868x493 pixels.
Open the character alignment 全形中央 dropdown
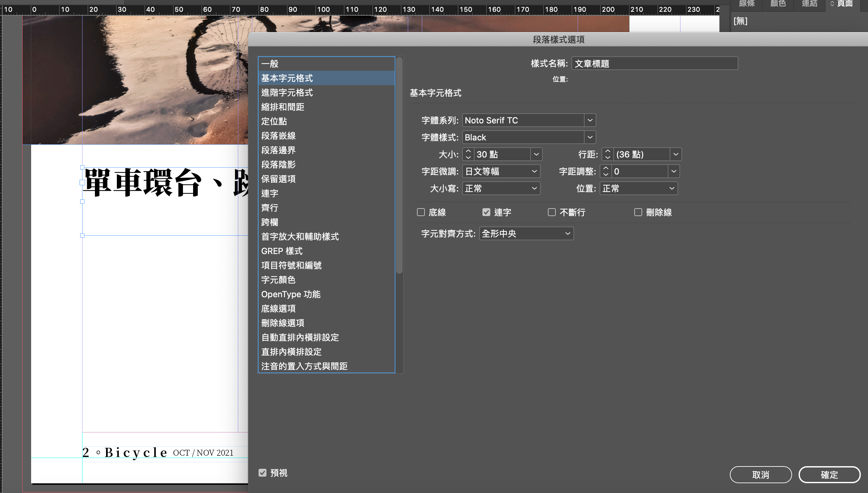pos(526,234)
